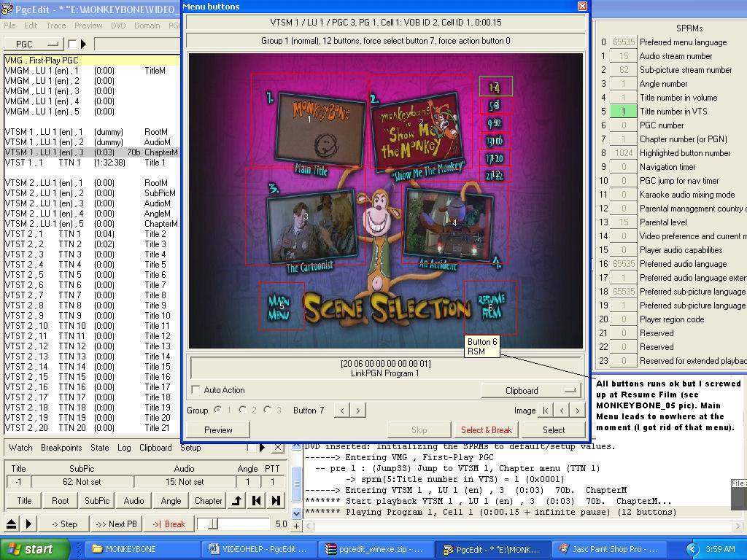Click the Select button in Menu buttons dialog

(554, 430)
